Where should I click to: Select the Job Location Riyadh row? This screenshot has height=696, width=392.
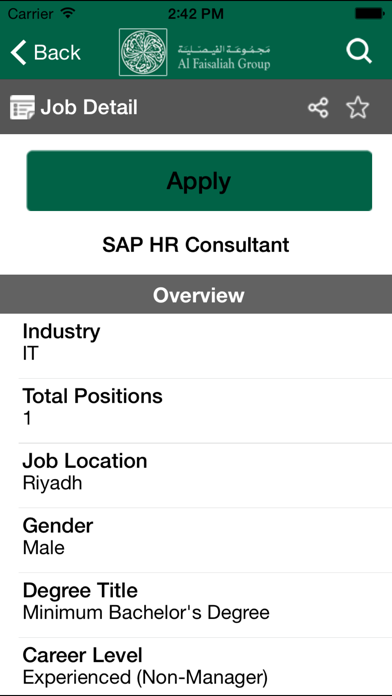[205, 475]
